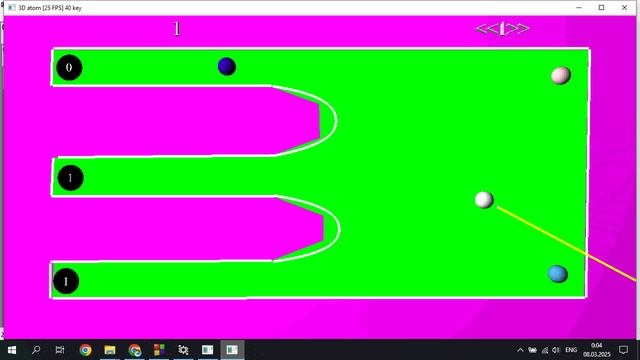Open the second Chrome icon with a badge
The image size is (640, 360).
pos(135,350)
